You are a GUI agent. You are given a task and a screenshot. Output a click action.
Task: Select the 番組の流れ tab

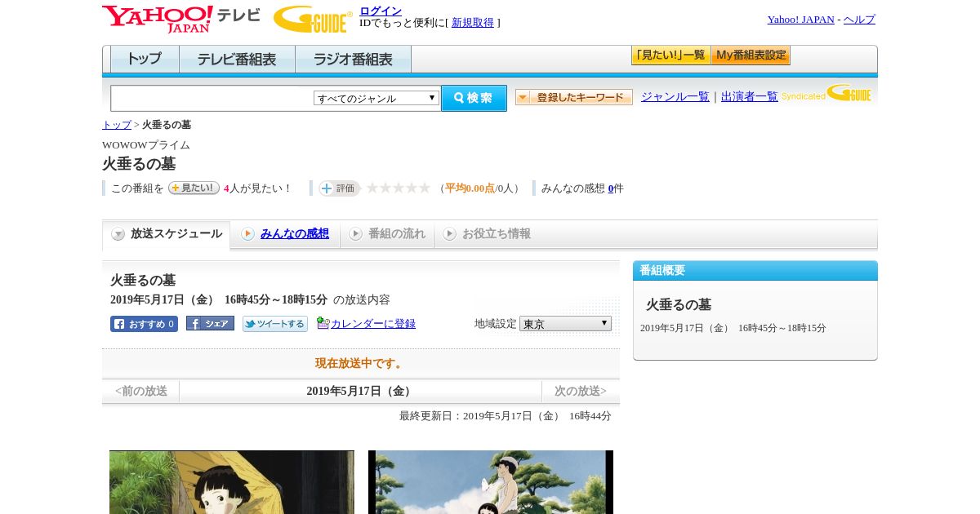[x=387, y=234]
